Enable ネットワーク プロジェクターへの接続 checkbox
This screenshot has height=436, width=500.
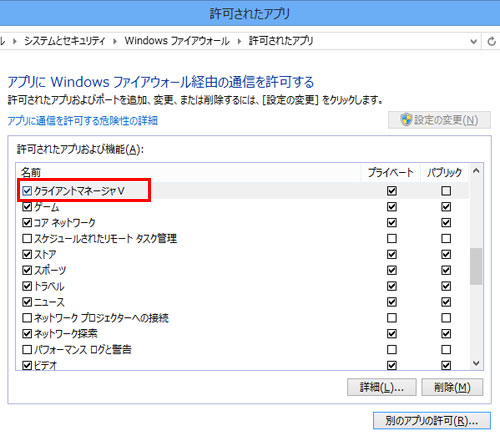tap(27, 318)
